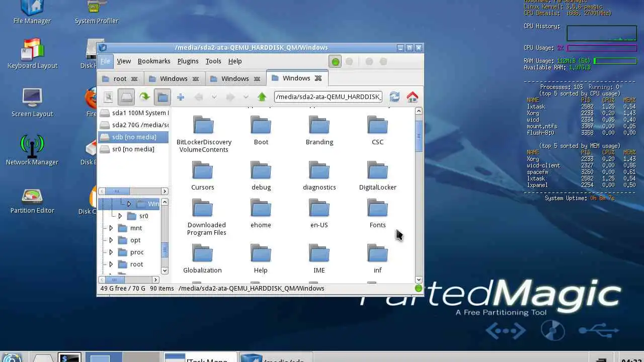Open the Bookmarks menu
This screenshot has width=644, height=362.
pos(154,61)
